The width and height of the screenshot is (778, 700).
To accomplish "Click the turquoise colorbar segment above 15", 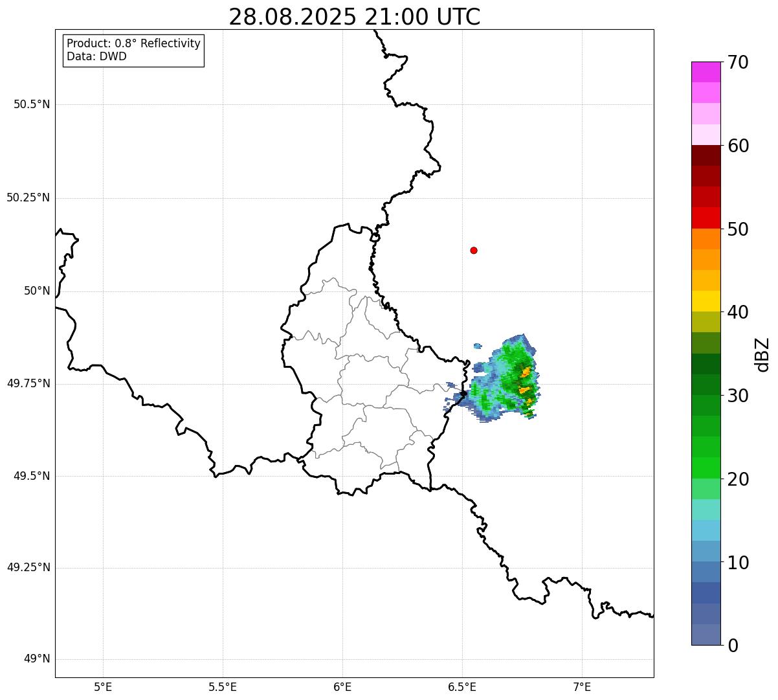I will 706,510.
